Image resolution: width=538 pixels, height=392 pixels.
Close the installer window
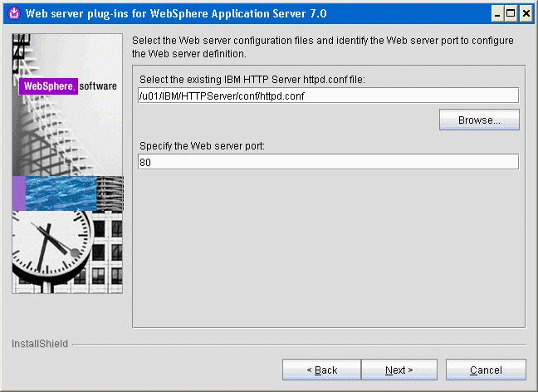pyautogui.click(x=526, y=14)
